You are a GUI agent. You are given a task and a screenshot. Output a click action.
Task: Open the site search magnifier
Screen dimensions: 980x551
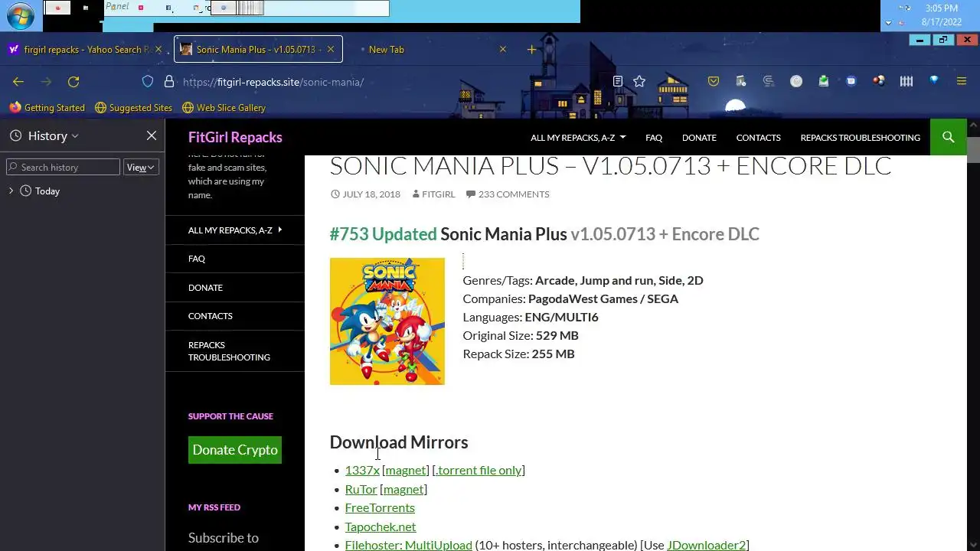pyautogui.click(x=949, y=137)
